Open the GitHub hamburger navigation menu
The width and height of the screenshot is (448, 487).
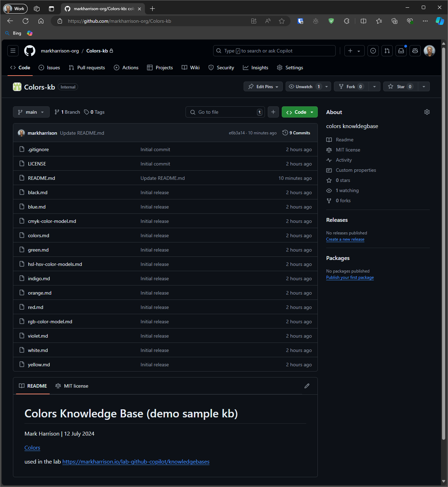pyautogui.click(x=13, y=51)
